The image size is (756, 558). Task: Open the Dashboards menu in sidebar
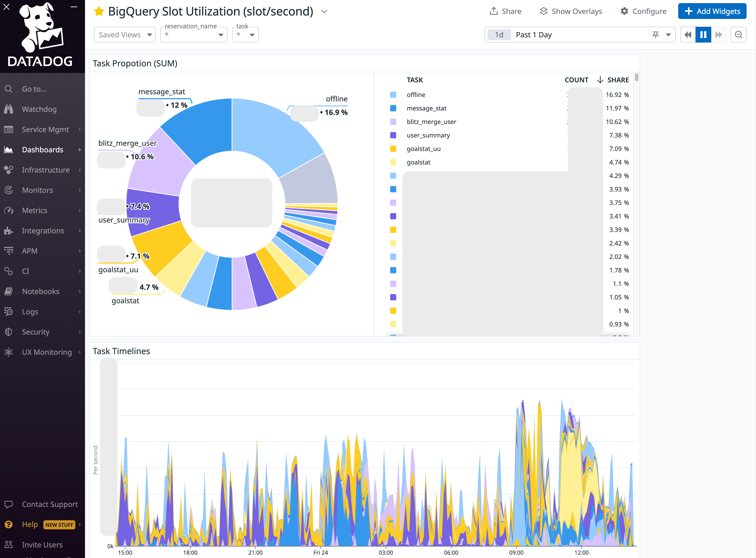[x=42, y=150]
